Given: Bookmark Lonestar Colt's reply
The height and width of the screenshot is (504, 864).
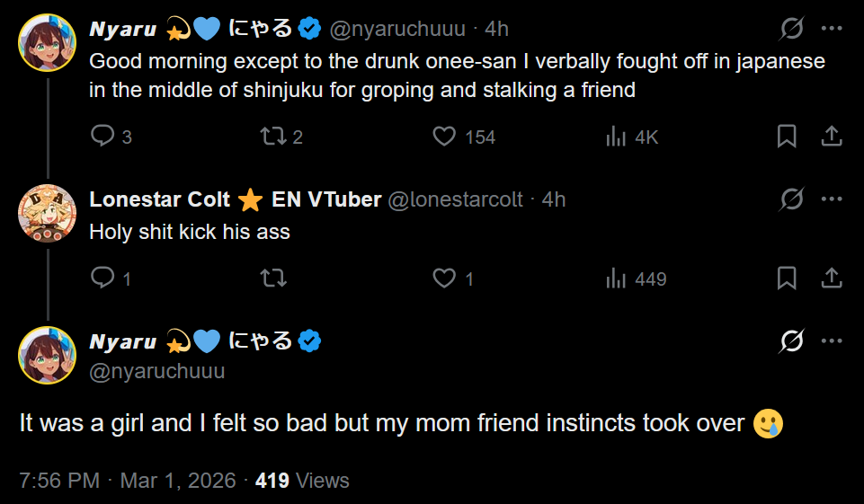Looking at the screenshot, I should (787, 279).
